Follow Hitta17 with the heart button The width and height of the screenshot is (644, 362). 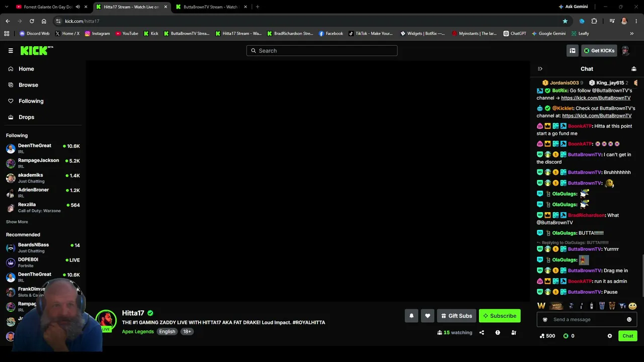pyautogui.click(x=428, y=316)
